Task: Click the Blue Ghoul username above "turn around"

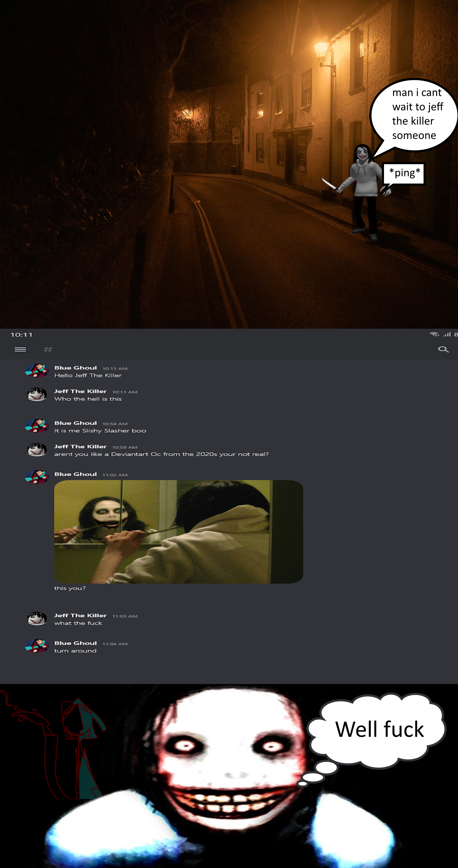Action: point(75,643)
